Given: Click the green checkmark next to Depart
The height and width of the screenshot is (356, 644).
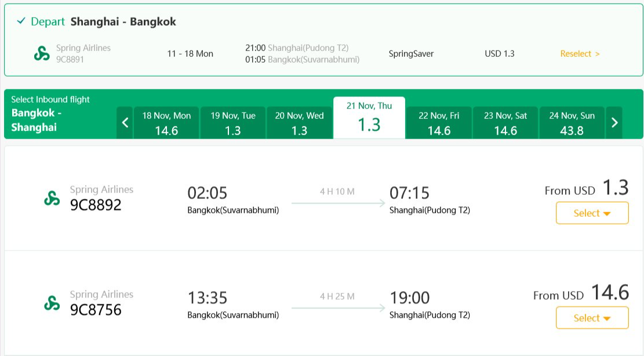Looking at the screenshot, I should [21, 21].
